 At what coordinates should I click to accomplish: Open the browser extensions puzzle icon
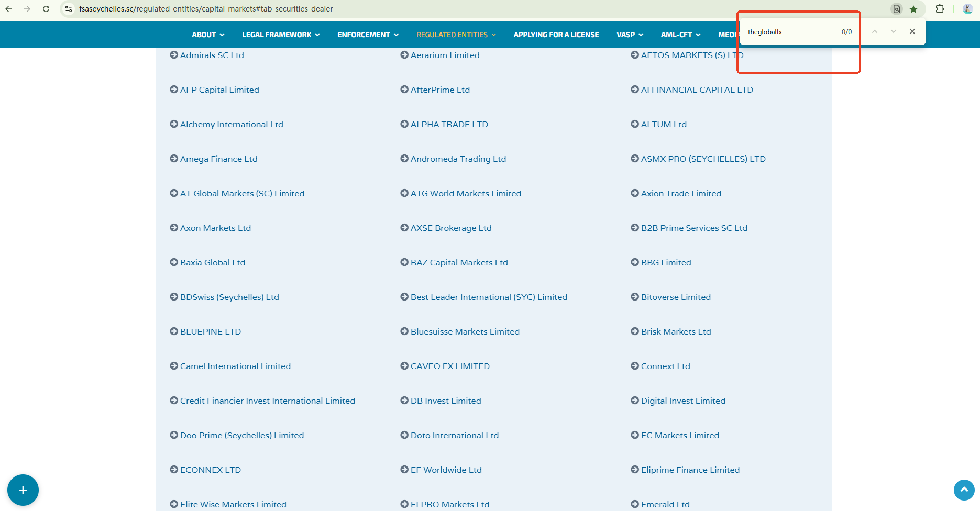pyautogui.click(x=940, y=9)
